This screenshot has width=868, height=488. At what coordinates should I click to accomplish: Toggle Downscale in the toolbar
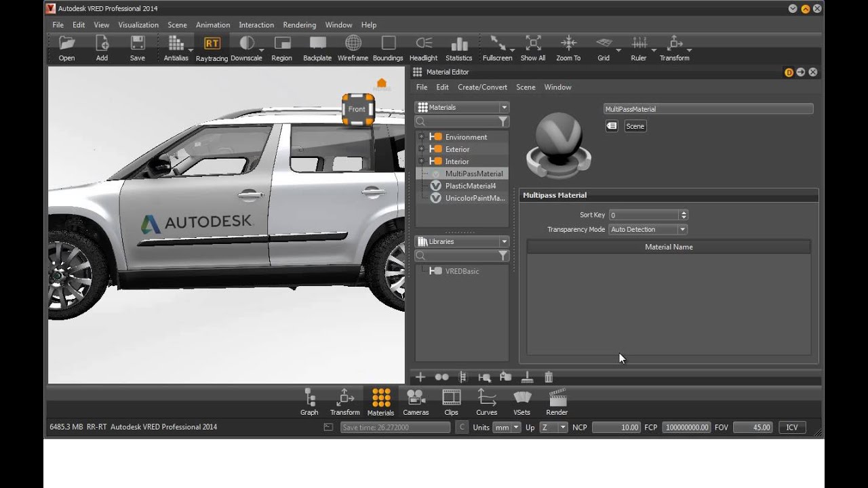point(246,47)
